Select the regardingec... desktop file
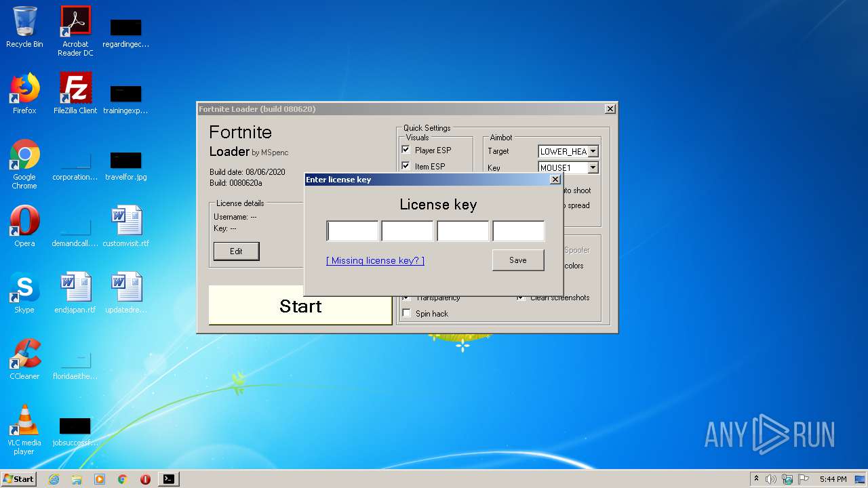 [x=125, y=34]
